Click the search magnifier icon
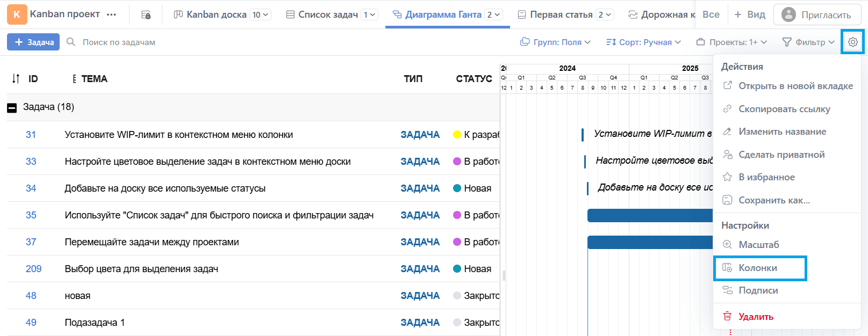Viewport: 868px width, 336px height. 71,42
